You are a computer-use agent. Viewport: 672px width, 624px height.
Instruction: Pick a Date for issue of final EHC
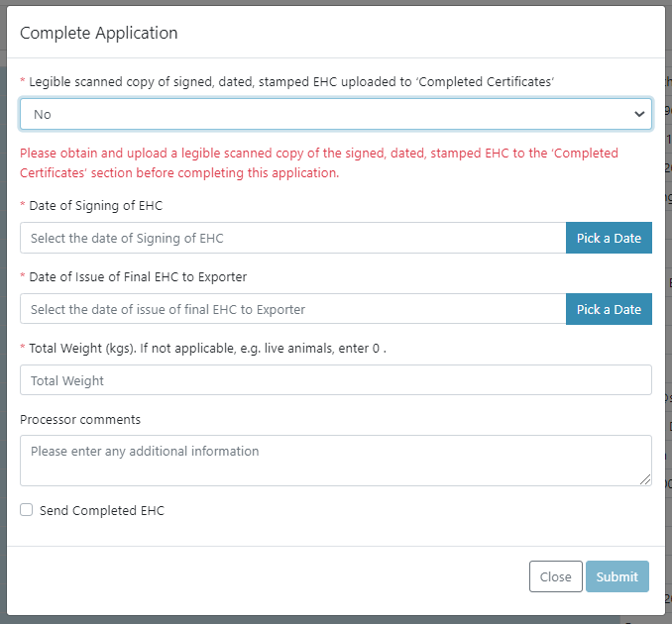609,309
